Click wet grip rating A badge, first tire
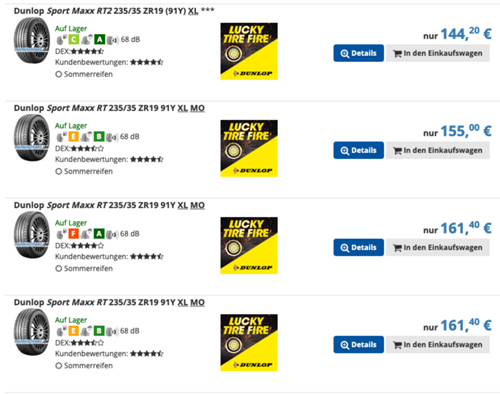This screenshot has height=394, width=500. (x=99, y=40)
